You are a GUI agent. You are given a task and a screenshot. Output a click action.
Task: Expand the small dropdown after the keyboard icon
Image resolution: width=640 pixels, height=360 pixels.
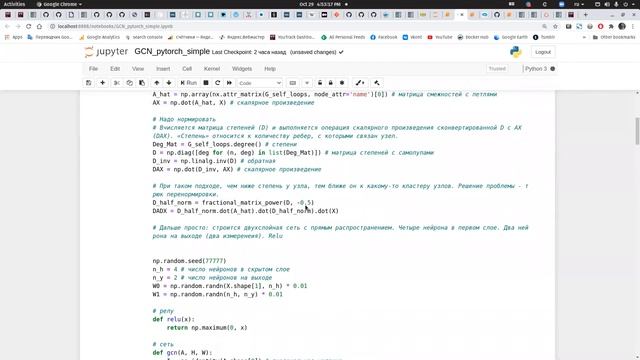(x=307, y=83)
